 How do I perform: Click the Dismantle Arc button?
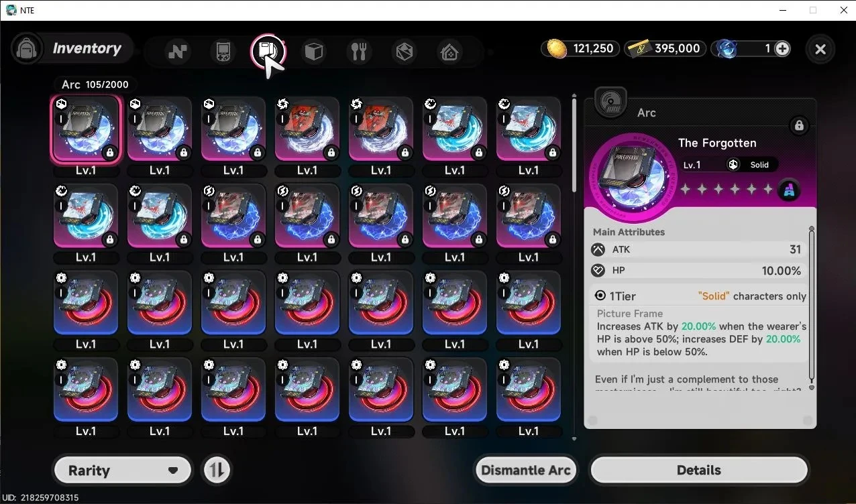coord(526,470)
